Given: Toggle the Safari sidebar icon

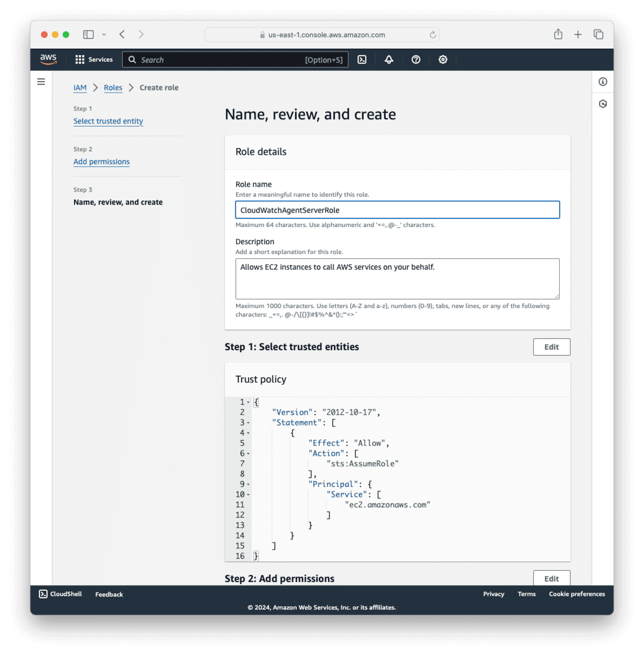Looking at the screenshot, I should 88,35.
